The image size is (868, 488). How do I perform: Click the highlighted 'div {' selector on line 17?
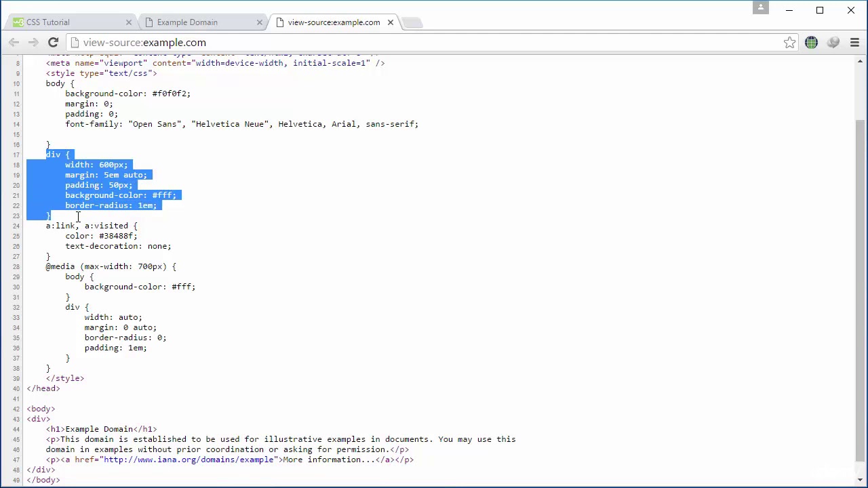click(58, 155)
